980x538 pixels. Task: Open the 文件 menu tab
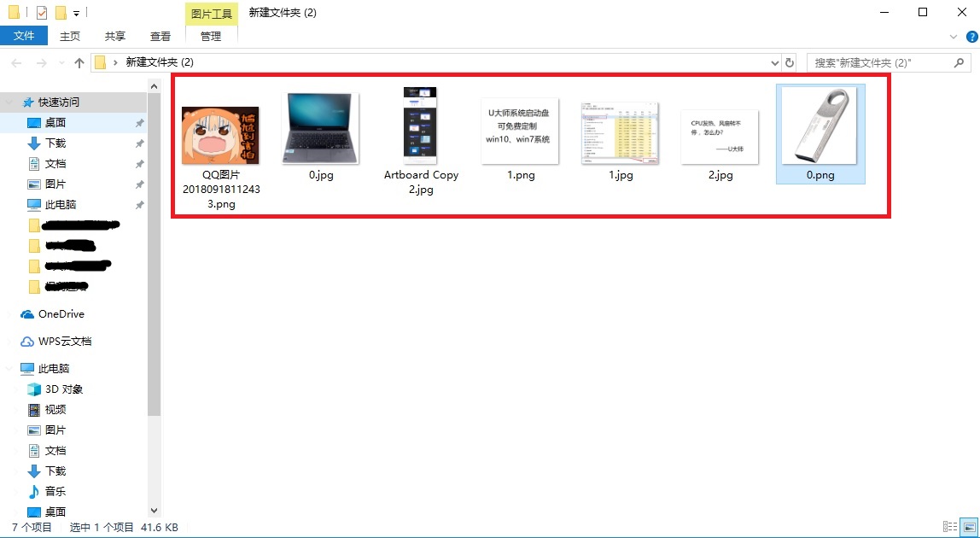[24, 36]
